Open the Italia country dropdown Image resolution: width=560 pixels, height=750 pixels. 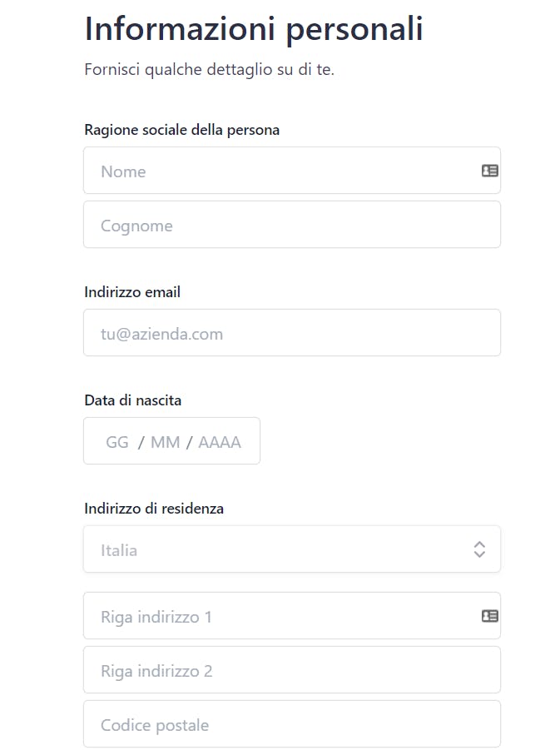click(x=275, y=550)
